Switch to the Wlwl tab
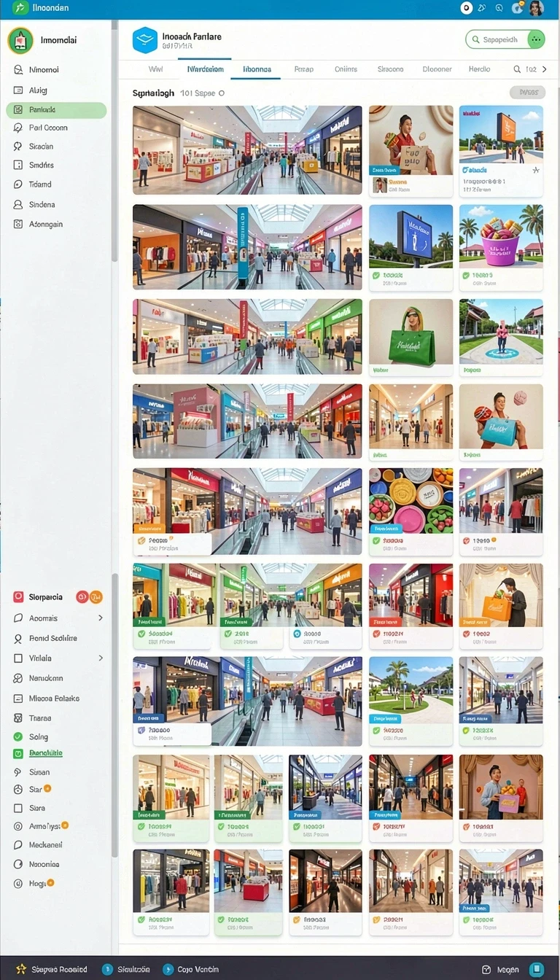This screenshot has height=980, width=560. point(155,69)
